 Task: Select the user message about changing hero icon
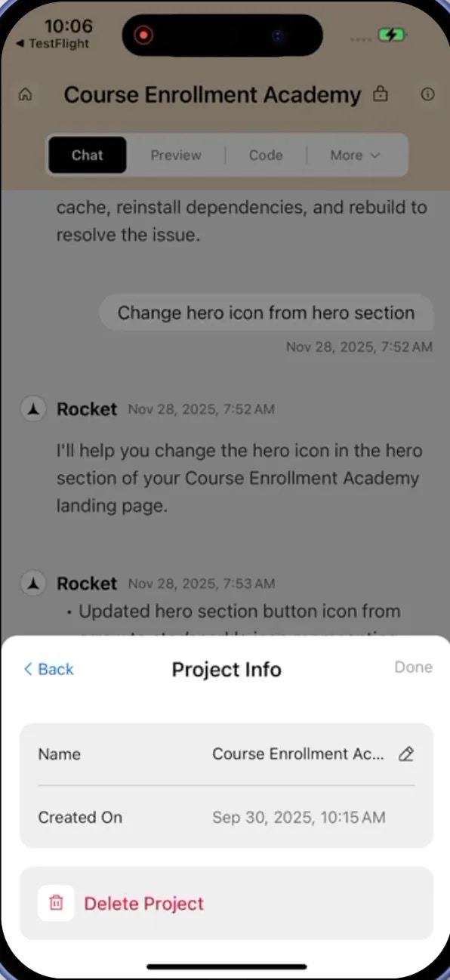click(266, 312)
